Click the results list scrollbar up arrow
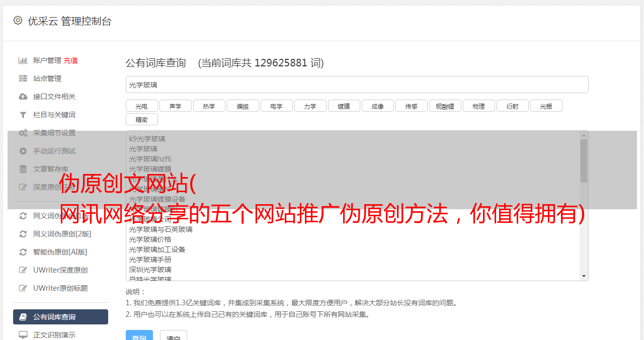Screen dimensions: 644x340 584,135
